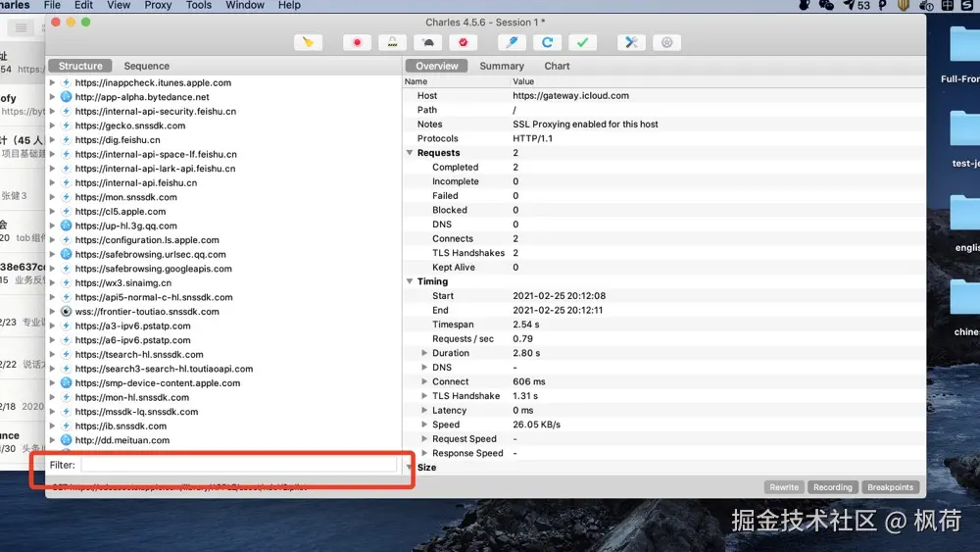Switch to the Structure view tab
980x552 pixels.
[x=80, y=66]
